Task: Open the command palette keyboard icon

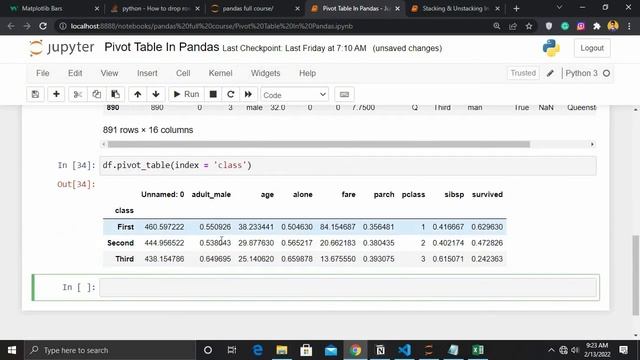Action: pyautogui.click(x=344, y=94)
